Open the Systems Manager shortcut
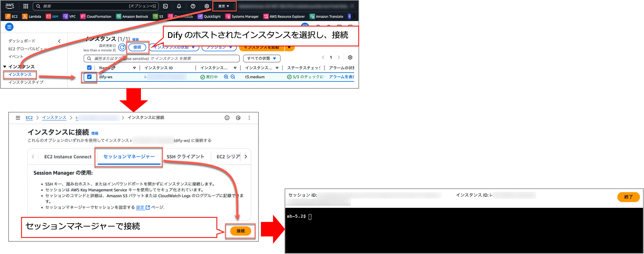 coord(242,17)
